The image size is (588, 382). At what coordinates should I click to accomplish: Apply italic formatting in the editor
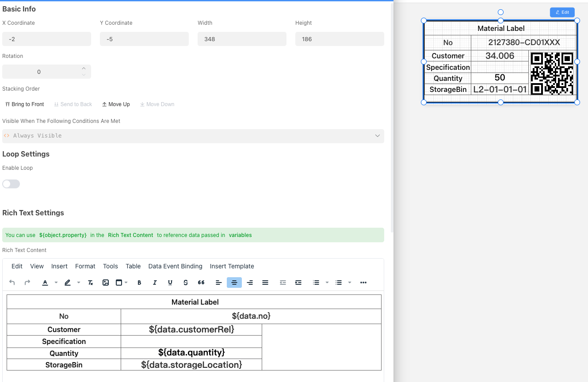coord(155,283)
